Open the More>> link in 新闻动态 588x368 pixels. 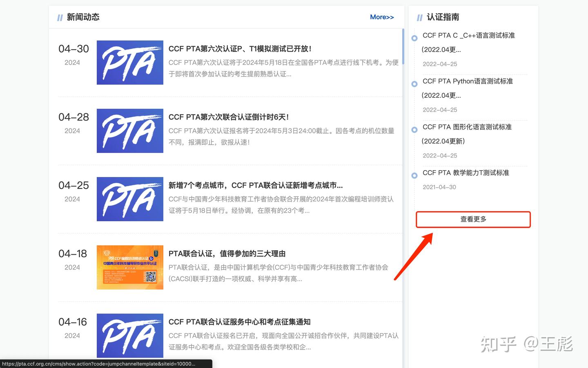pos(382,17)
